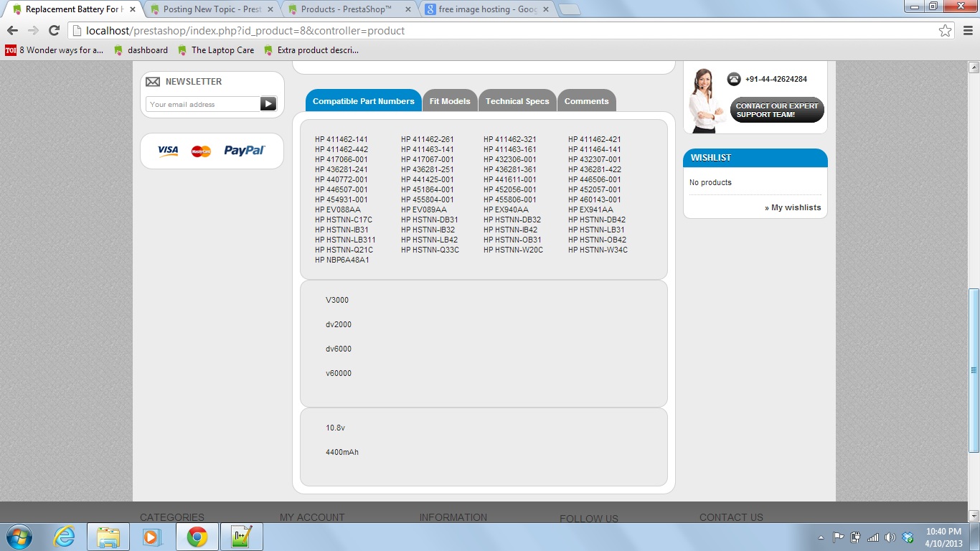Viewport: 980px width, 551px height.
Task: Open the Chrome menu button
Action: (966, 31)
